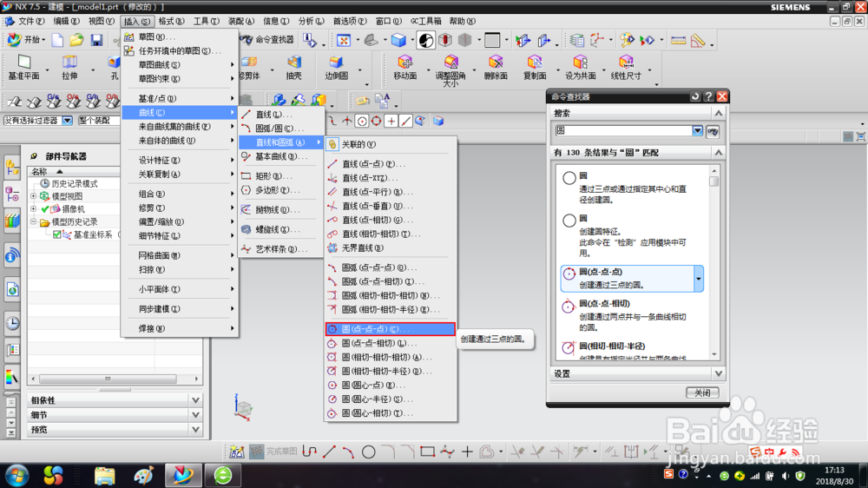Image resolution: width=868 pixels, height=488 pixels.
Task: Select the 设为共面 make coplanar tool
Action: [x=580, y=68]
